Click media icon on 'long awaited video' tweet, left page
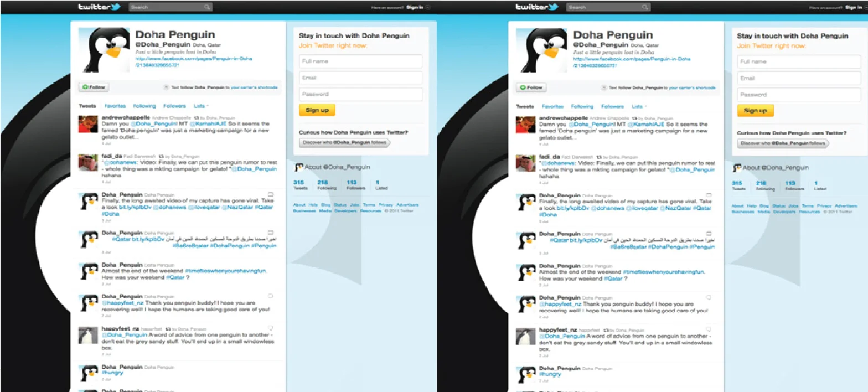This screenshot has height=392, width=868. pos(271,194)
